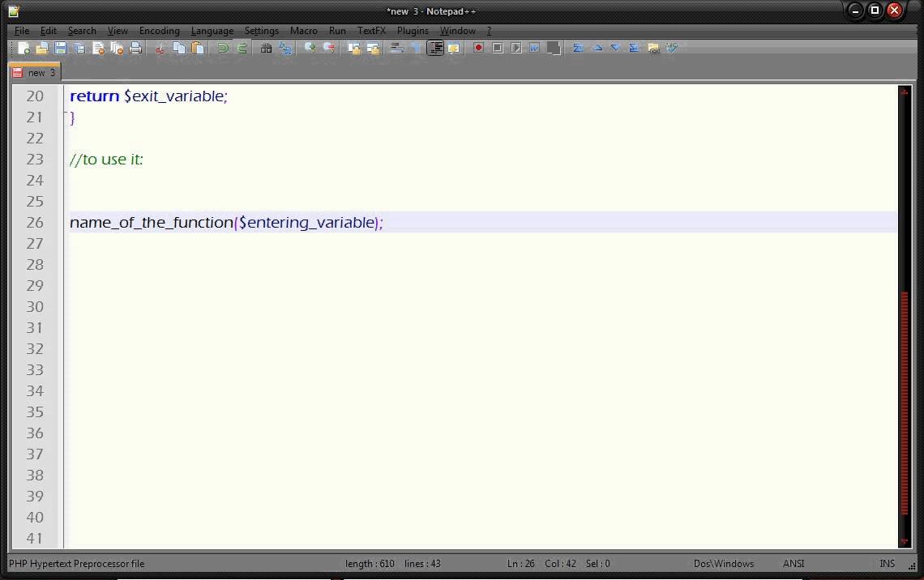
Task: Click the user defined language icon
Action: click(454, 49)
